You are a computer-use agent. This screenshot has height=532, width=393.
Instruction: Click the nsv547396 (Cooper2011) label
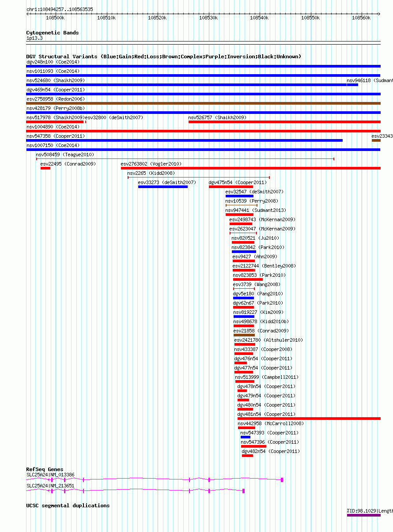point(270,442)
